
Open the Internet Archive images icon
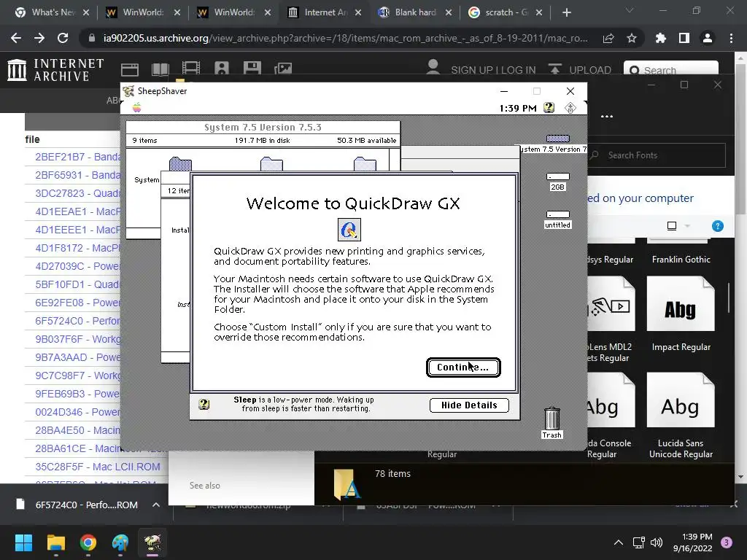(x=283, y=69)
